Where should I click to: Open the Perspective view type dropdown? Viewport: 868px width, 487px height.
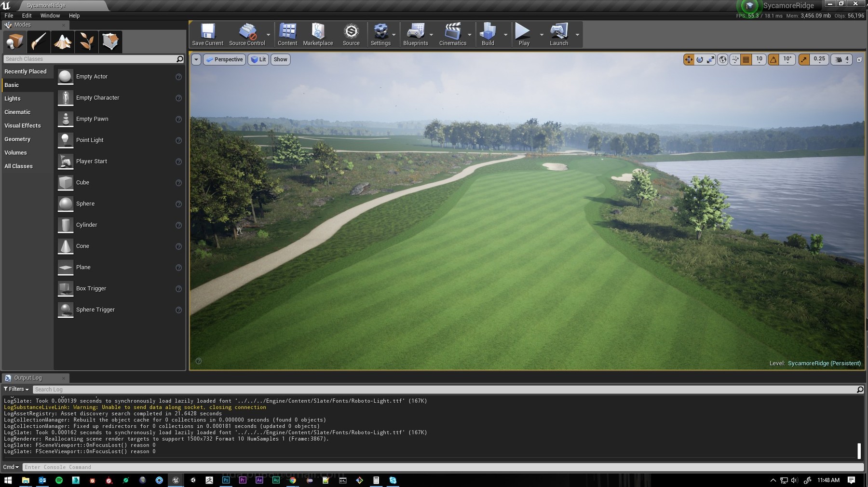point(224,59)
